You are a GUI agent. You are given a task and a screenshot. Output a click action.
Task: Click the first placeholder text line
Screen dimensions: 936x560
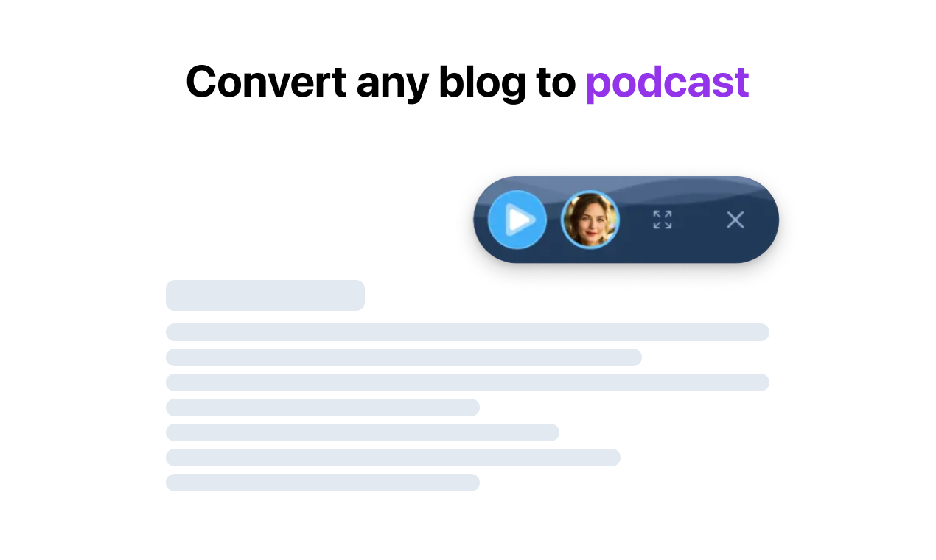[467, 332]
